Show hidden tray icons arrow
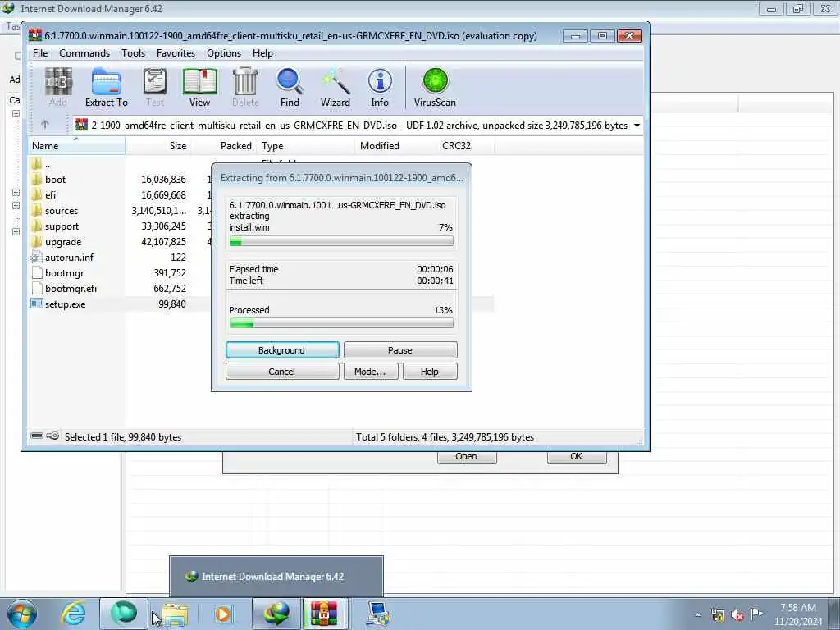This screenshot has width=840, height=630. point(697,615)
